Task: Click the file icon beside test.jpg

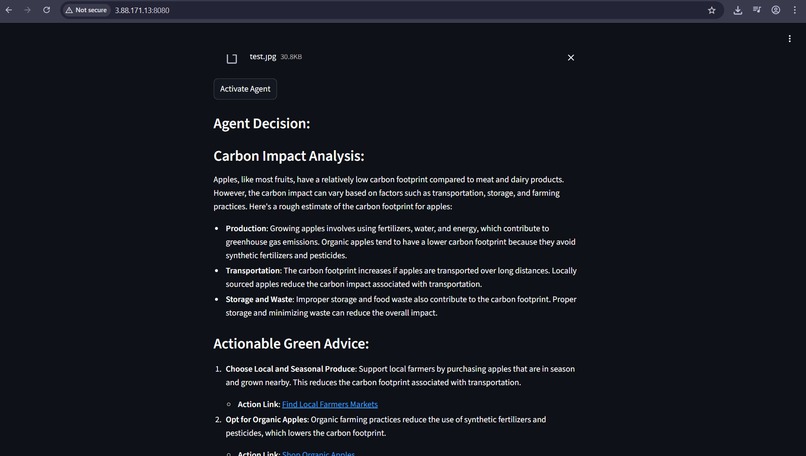Action: click(232, 58)
